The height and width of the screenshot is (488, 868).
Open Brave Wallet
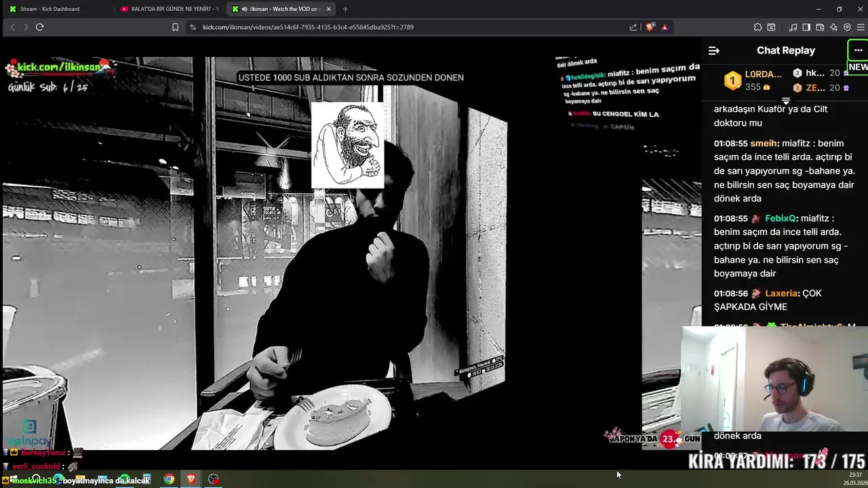pyautogui.click(x=820, y=27)
